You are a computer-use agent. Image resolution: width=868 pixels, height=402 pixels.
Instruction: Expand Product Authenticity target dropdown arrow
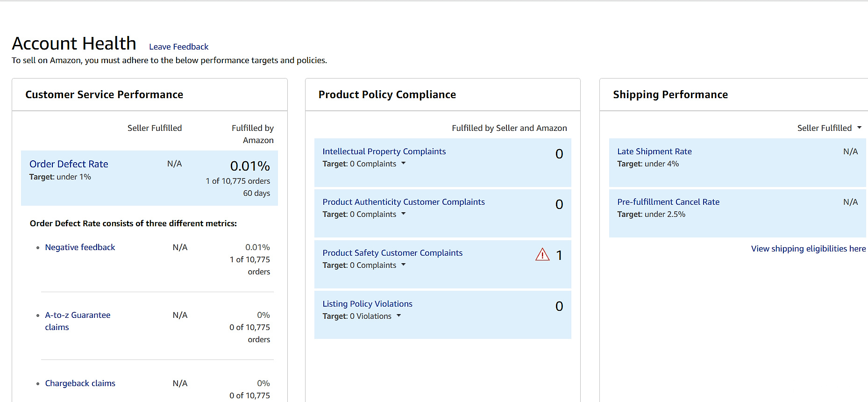point(404,214)
